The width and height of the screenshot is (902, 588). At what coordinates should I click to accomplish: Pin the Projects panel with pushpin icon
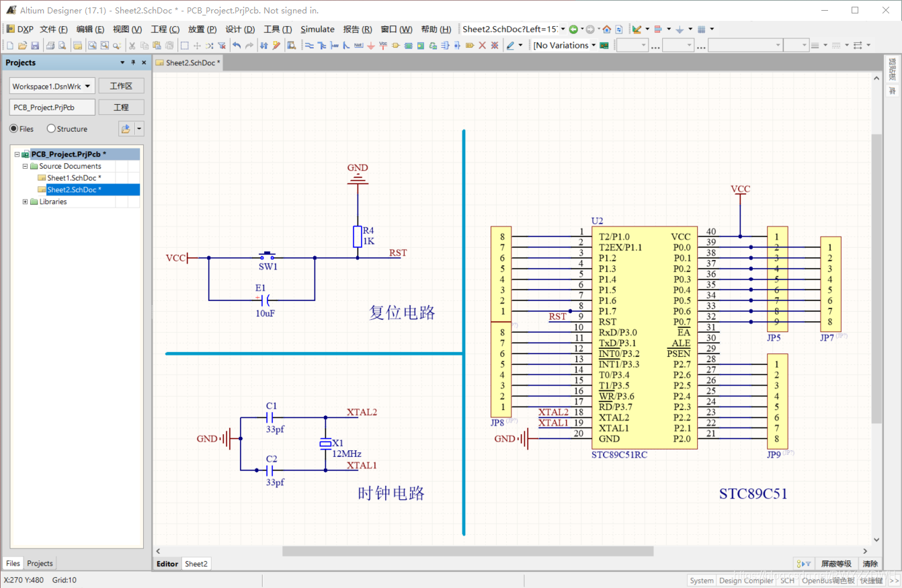(x=133, y=62)
